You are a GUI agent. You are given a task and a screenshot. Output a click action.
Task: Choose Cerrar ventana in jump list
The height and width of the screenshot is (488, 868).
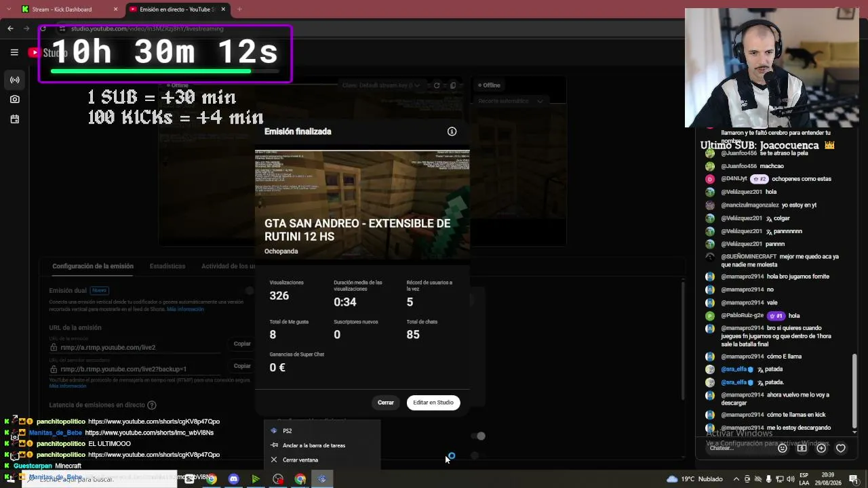(x=322, y=460)
